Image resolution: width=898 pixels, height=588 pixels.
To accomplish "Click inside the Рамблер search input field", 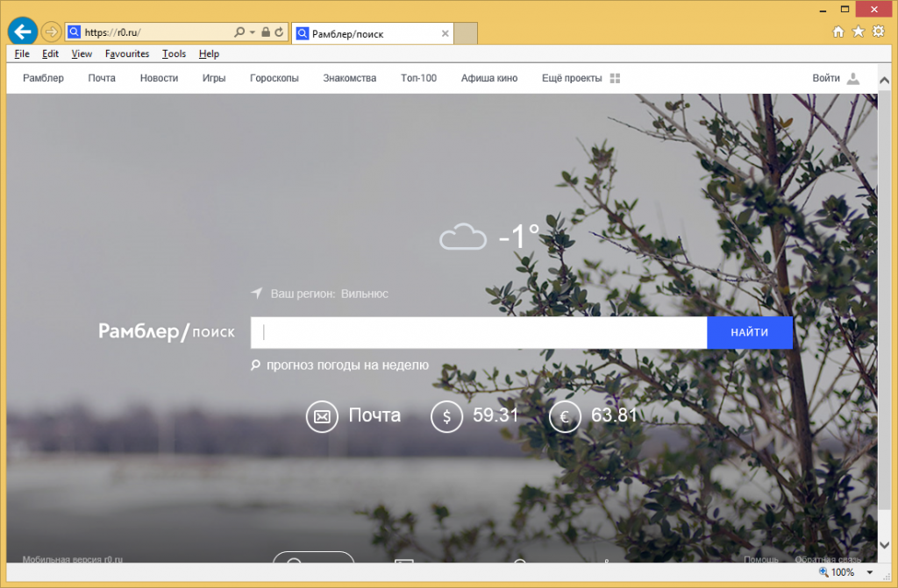I will [x=478, y=333].
